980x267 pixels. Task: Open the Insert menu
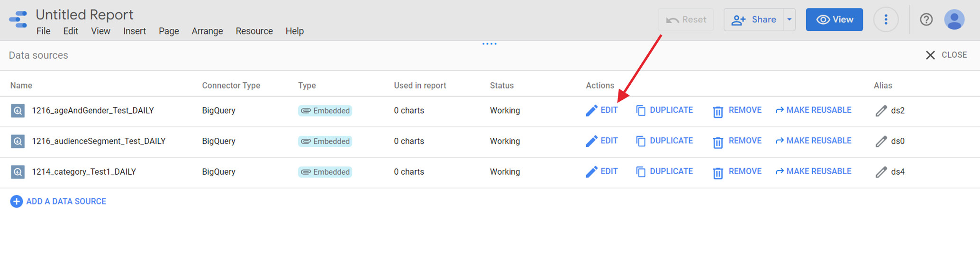[x=135, y=31]
